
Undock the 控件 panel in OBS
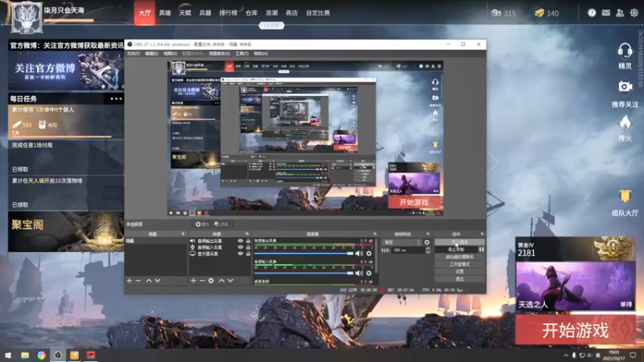coord(482,234)
